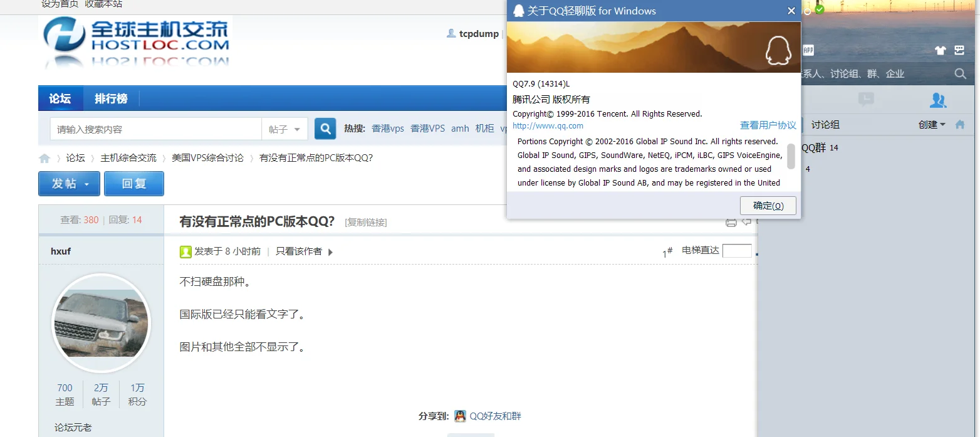
Task: Click the 回复 reply button
Action: coord(134,184)
